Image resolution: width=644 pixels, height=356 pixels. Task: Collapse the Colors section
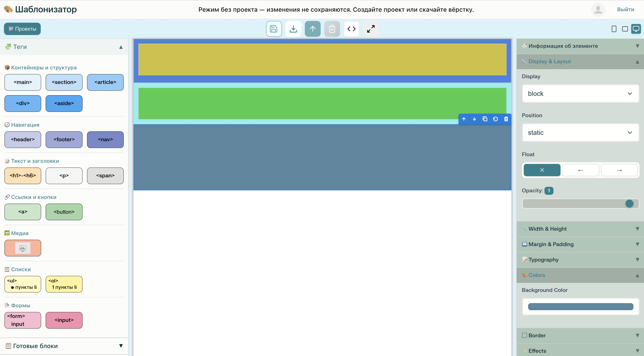tap(580, 275)
